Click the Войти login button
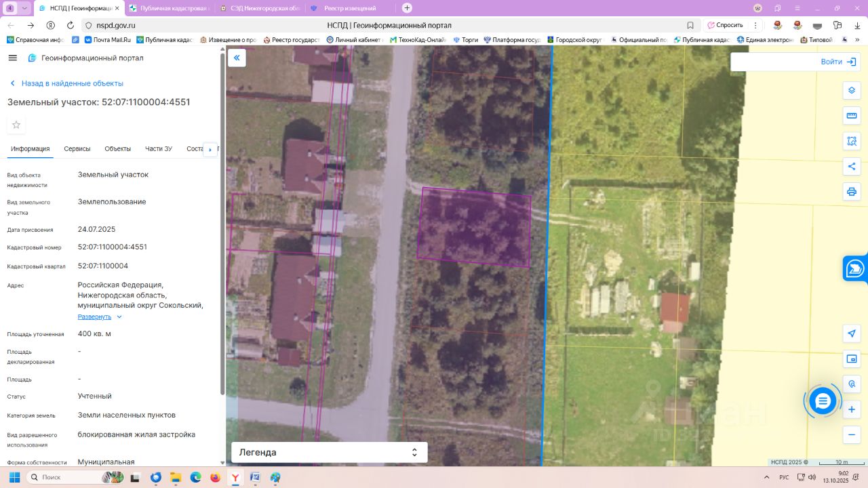 [x=838, y=62]
